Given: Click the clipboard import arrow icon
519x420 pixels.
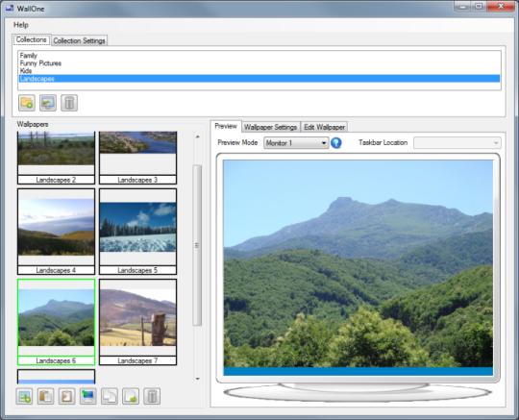Looking at the screenshot, I should click(x=66, y=396).
